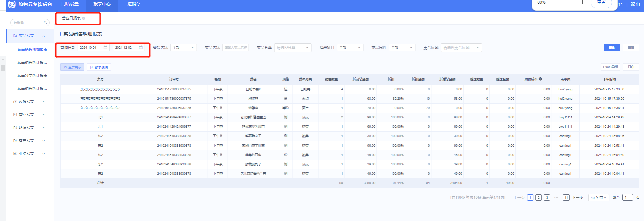
Task: Collapse the 菜品报表 menu chevron
Action: (x=44, y=36)
